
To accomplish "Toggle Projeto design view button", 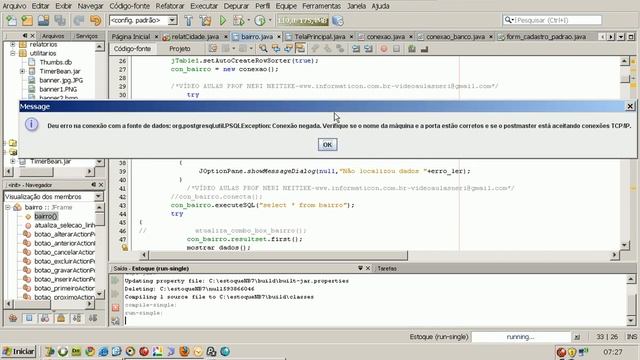I will (180, 49).
